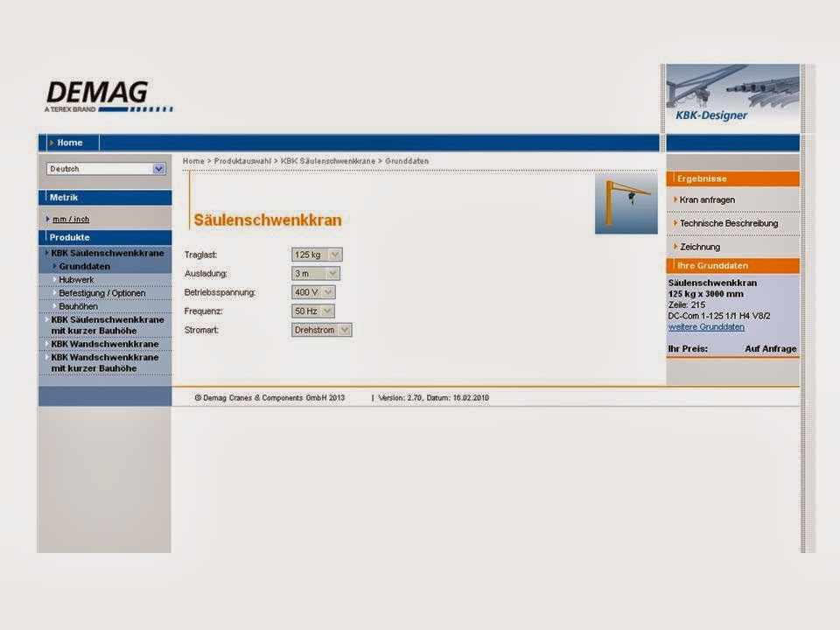Open the Frequenz 50 Hz dropdown
The height and width of the screenshot is (630, 840).
coord(313,311)
